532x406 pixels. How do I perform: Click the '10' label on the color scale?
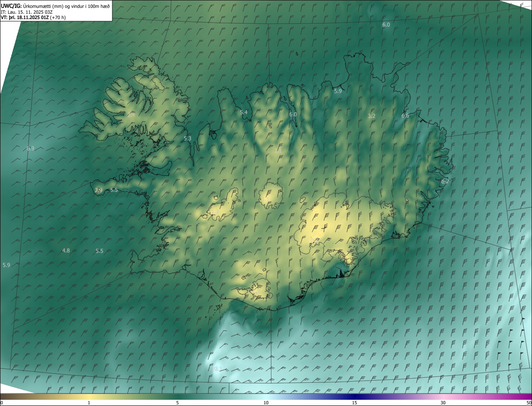[266, 403]
